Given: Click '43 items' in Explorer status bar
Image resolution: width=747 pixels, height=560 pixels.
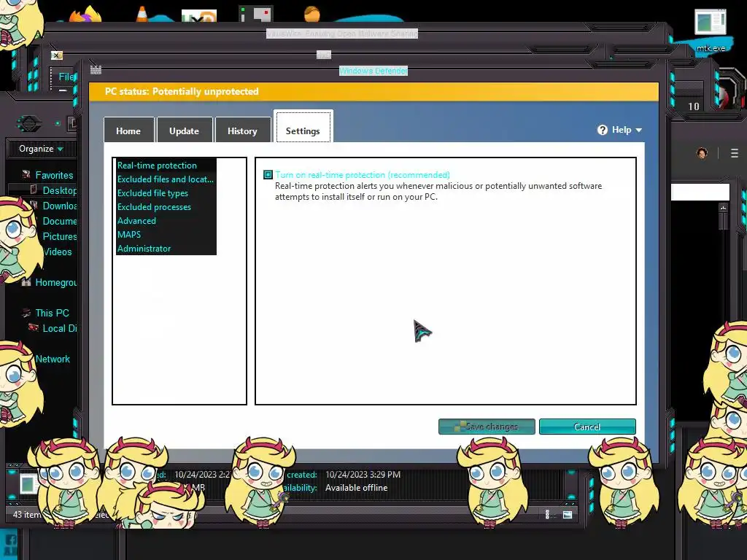Looking at the screenshot, I should tap(27, 515).
